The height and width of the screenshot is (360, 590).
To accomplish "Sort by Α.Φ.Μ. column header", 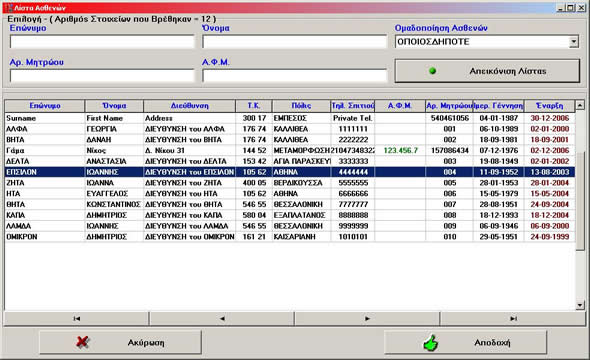I will tap(400, 106).
